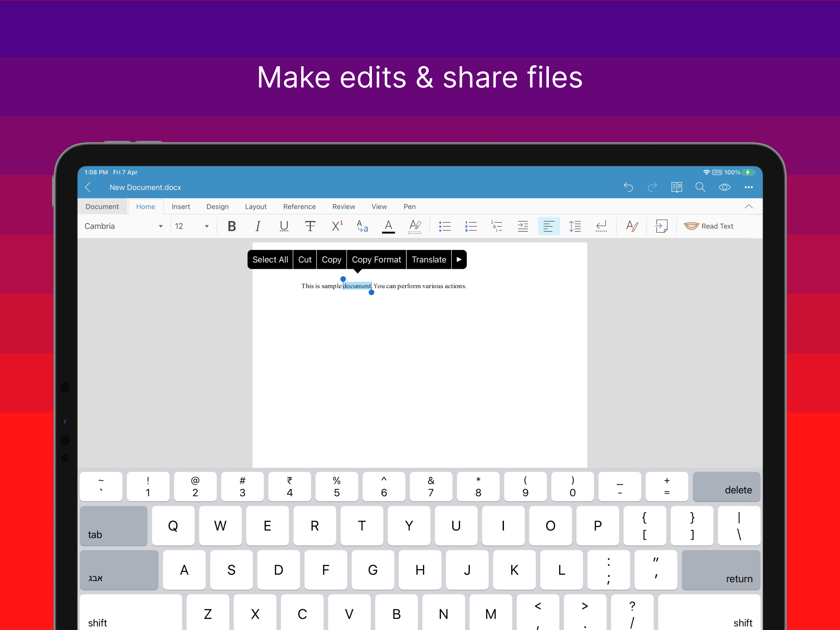The height and width of the screenshot is (630, 840).
Task: Tap the left shift key
Action: [x=131, y=612]
